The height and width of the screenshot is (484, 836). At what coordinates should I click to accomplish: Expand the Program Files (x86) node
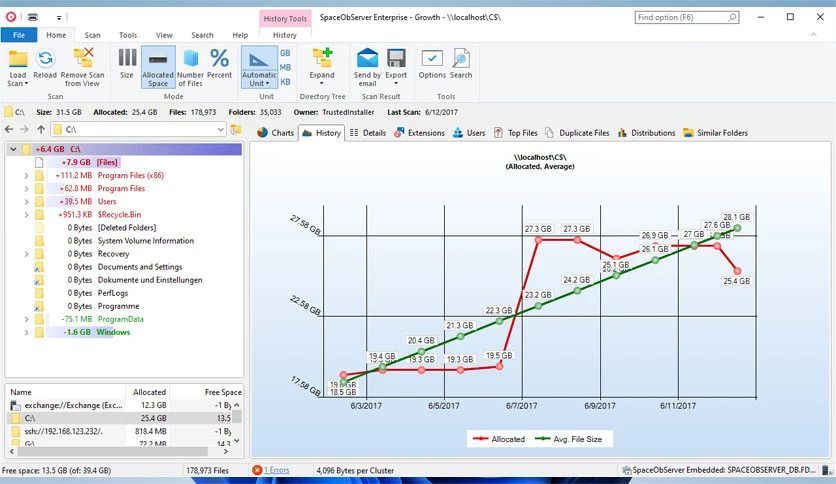coord(26,175)
